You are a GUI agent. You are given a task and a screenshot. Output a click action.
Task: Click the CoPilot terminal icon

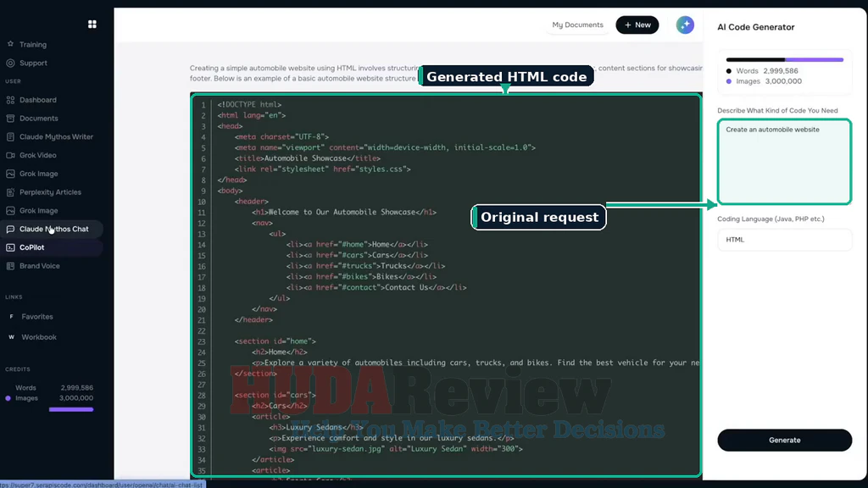(x=10, y=247)
